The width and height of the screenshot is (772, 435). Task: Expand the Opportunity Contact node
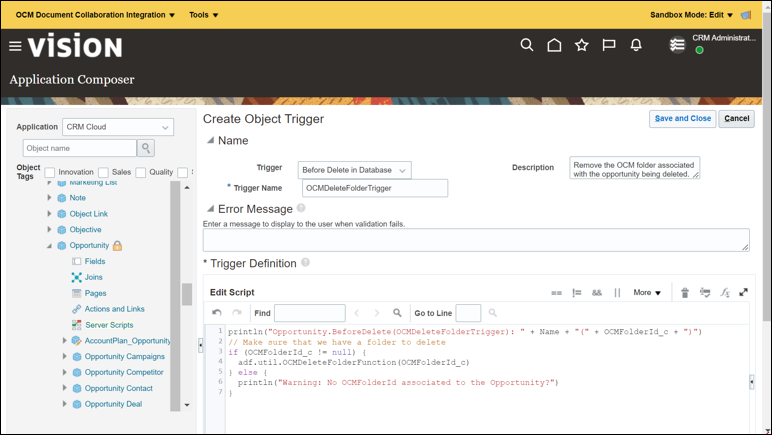64,388
